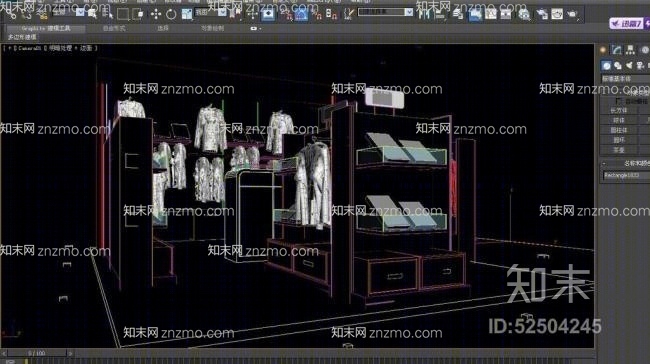Click the Edit Named Selection Sets icon
Screen dimensions: 650x364
pos(349,15)
